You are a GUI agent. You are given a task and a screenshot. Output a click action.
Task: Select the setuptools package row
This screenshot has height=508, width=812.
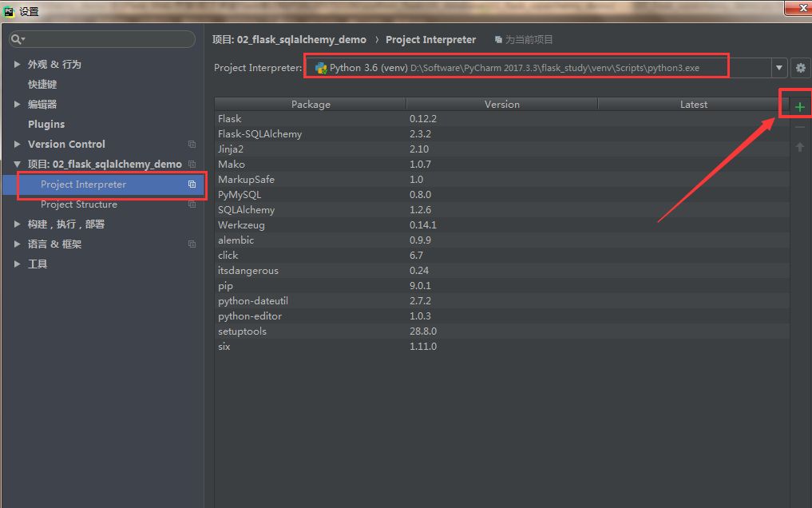501,331
